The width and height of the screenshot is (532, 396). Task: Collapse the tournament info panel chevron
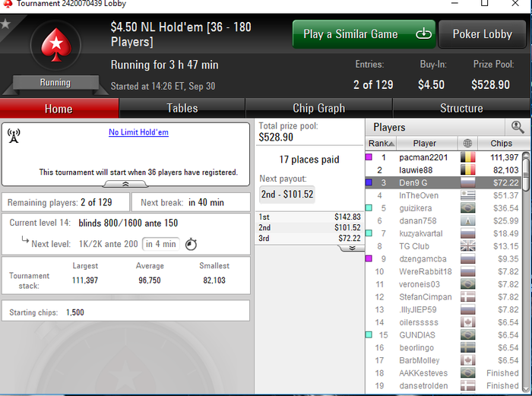[x=125, y=184]
